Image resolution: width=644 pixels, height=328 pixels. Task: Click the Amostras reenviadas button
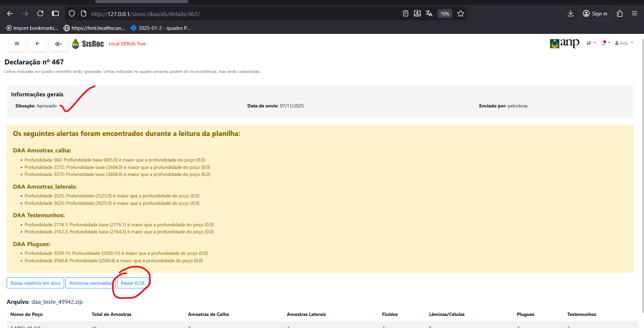pyautogui.click(x=90, y=283)
